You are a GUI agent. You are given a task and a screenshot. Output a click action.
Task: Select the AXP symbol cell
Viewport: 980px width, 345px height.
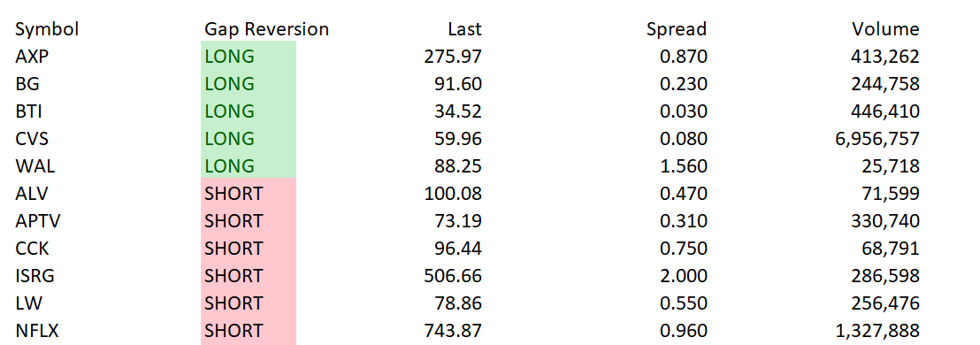32,57
